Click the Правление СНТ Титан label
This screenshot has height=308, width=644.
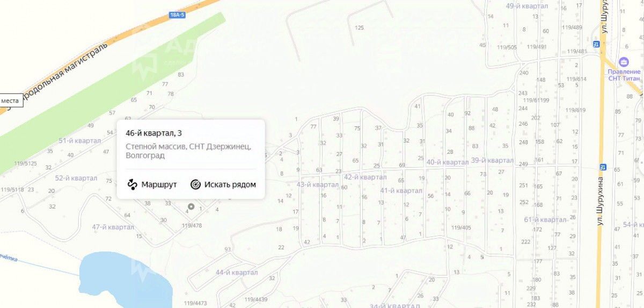coord(624,75)
